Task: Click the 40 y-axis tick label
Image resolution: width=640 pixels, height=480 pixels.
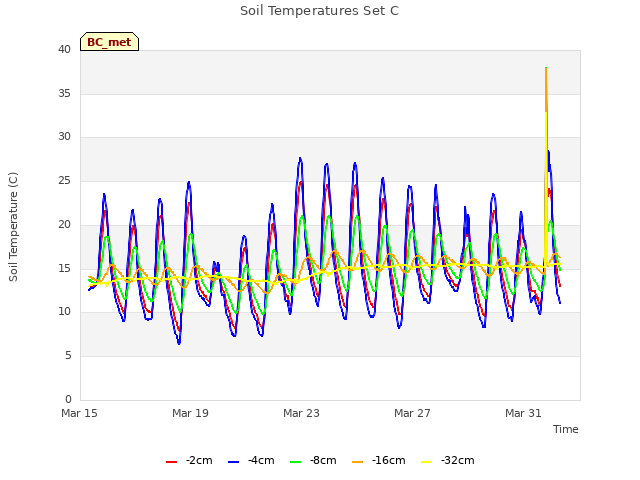Action: click(x=64, y=50)
